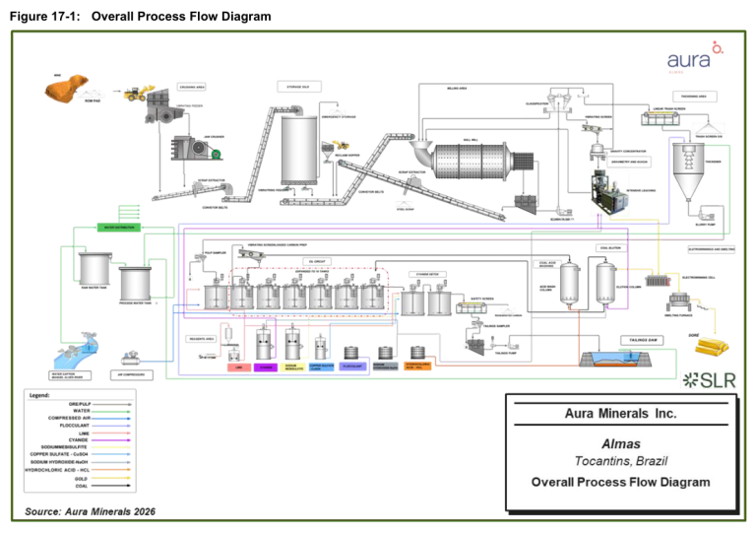Click the jaw crusher machine drawing
The width and height of the screenshot is (756, 533).
(x=196, y=149)
